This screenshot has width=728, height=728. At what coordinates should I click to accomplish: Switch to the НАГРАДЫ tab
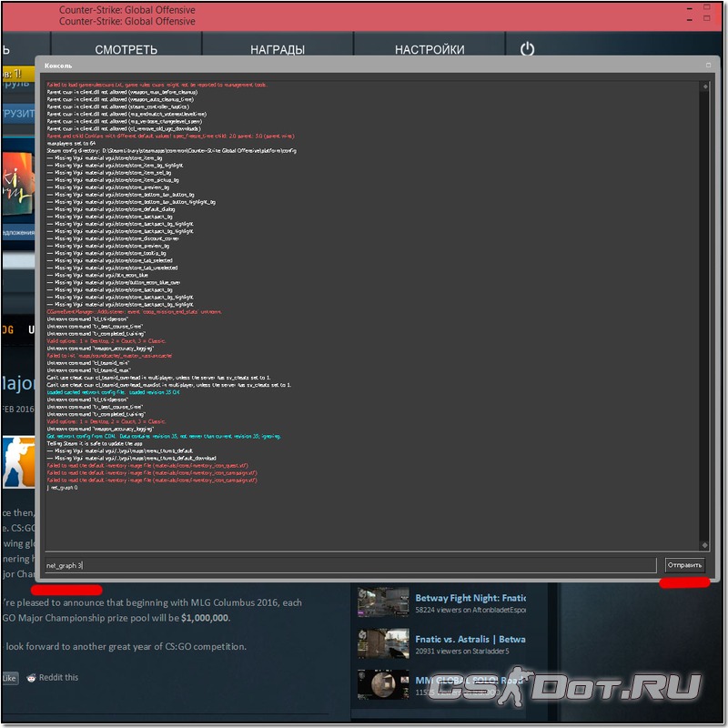tap(278, 49)
